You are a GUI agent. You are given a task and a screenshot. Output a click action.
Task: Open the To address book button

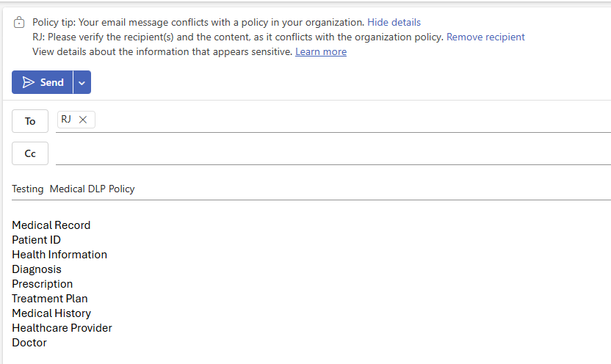click(x=30, y=121)
